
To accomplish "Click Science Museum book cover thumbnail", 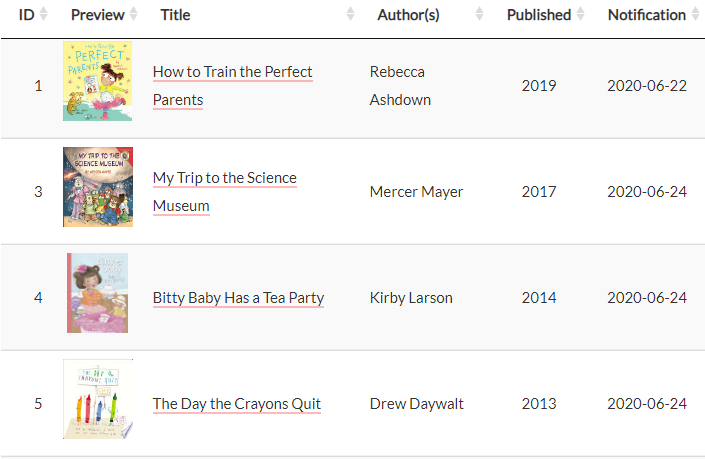I will [x=97, y=187].
